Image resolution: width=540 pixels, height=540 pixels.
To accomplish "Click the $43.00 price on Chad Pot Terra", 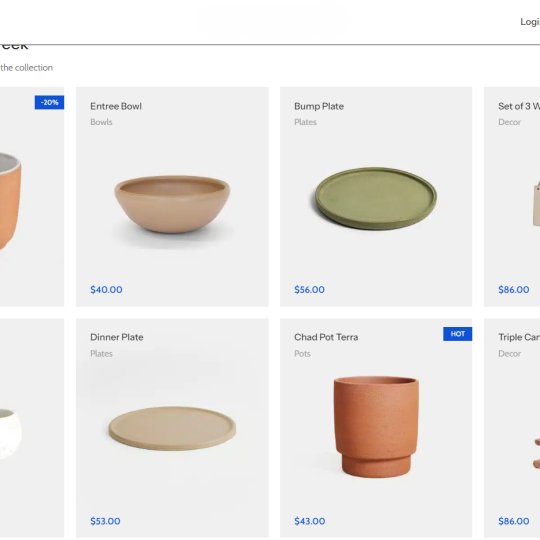I will (310, 521).
